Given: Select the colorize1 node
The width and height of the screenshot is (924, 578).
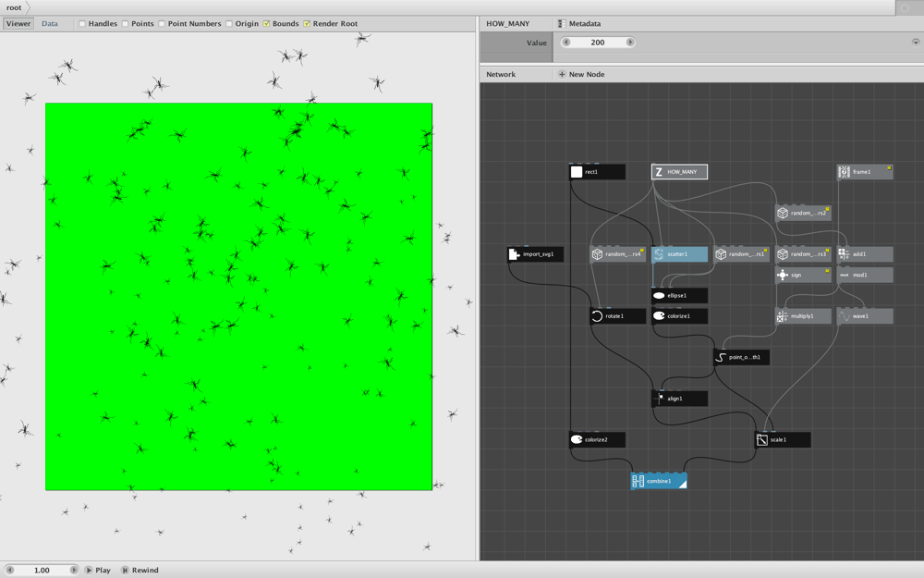Looking at the screenshot, I should [x=679, y=316].
